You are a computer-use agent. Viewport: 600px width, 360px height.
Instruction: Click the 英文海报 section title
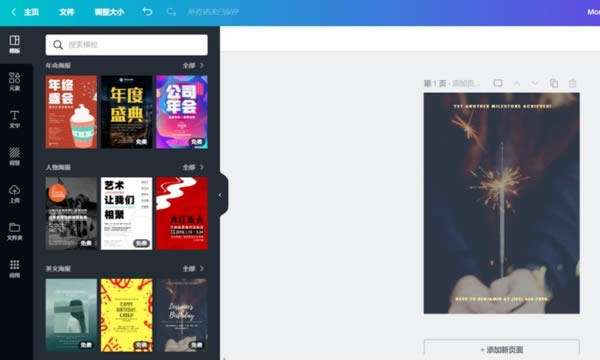pos(58,269)
